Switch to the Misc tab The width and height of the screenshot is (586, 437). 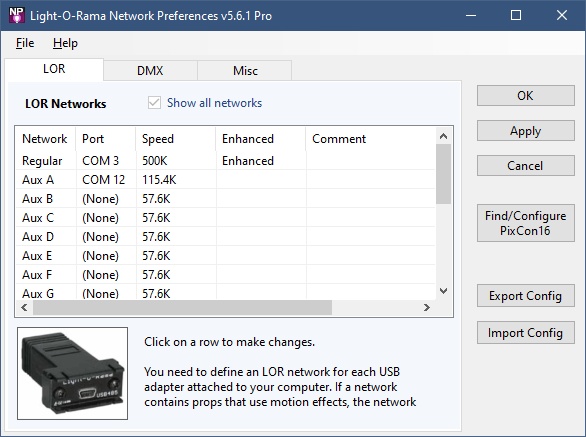pyautogui.click(x=245, y=71)
